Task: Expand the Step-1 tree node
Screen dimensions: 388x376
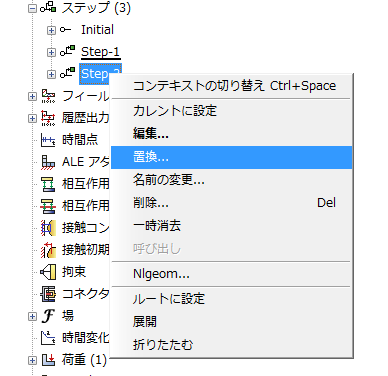Action: (51, 52)
